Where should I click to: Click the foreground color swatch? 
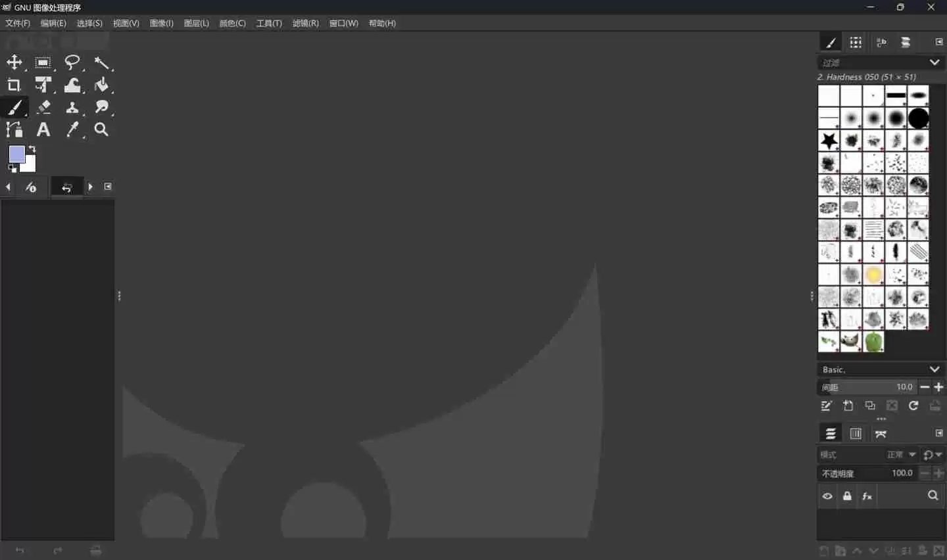coord(18,154)
